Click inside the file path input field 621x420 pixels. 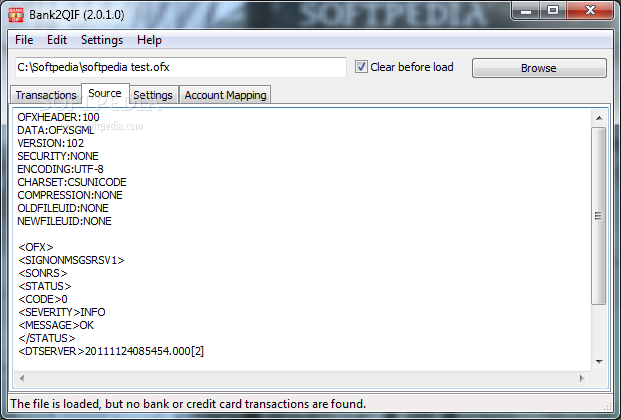point(181,67)
